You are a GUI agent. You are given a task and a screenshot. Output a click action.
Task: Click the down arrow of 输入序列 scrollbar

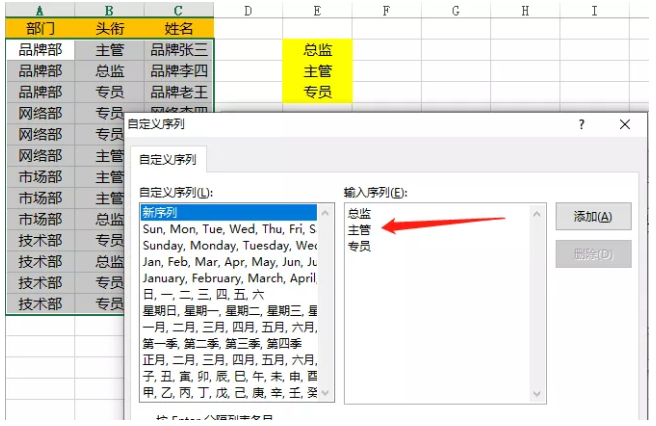tap(537, 393)
